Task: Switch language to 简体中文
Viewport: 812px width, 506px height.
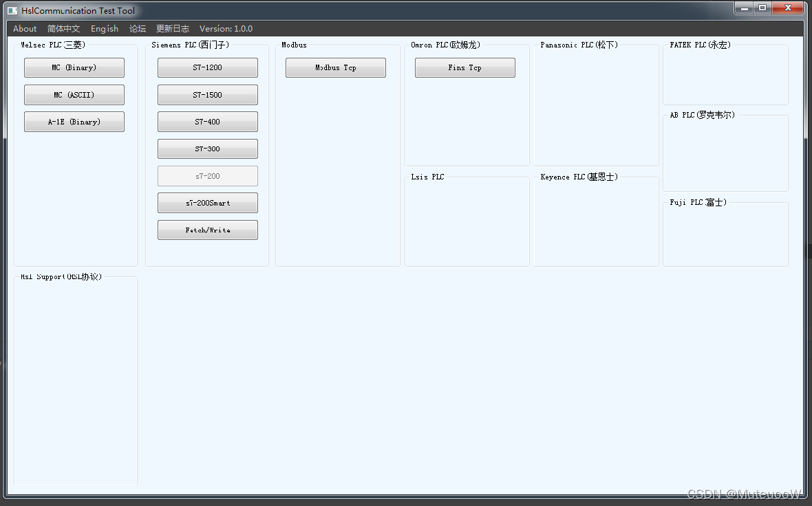Action: click(x=63, y=29)
